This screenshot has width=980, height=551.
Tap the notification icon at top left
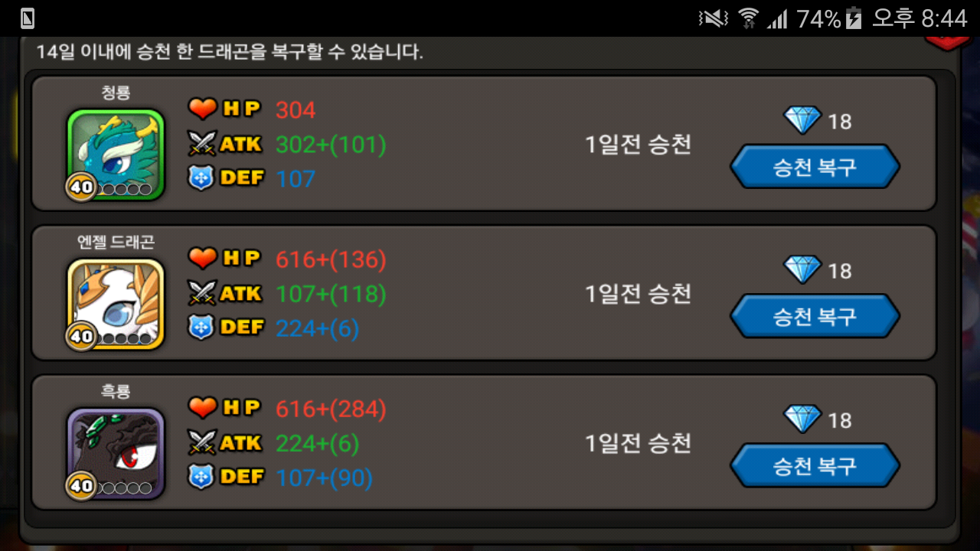(x=28, y=18)
